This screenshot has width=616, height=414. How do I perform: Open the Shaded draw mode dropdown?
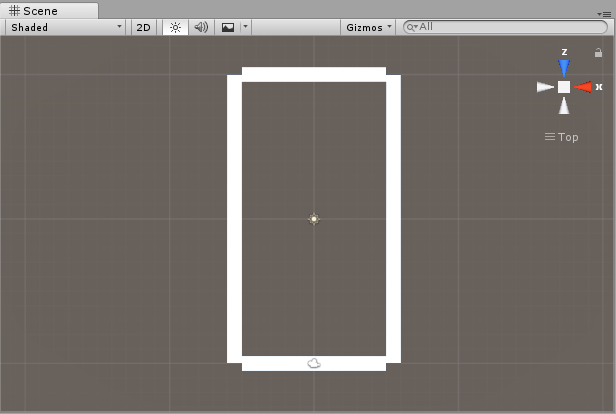click(x=66, y=27)
